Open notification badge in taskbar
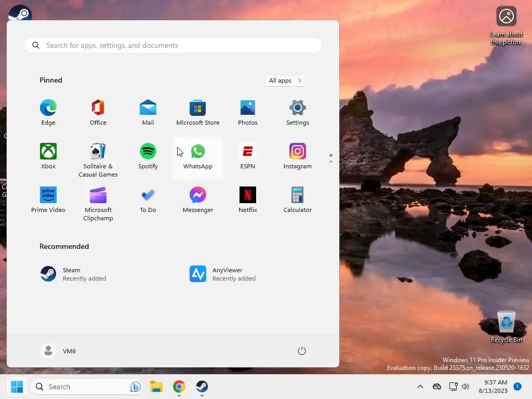The height and width of the screenshot is (399, 532). point(517,387)
